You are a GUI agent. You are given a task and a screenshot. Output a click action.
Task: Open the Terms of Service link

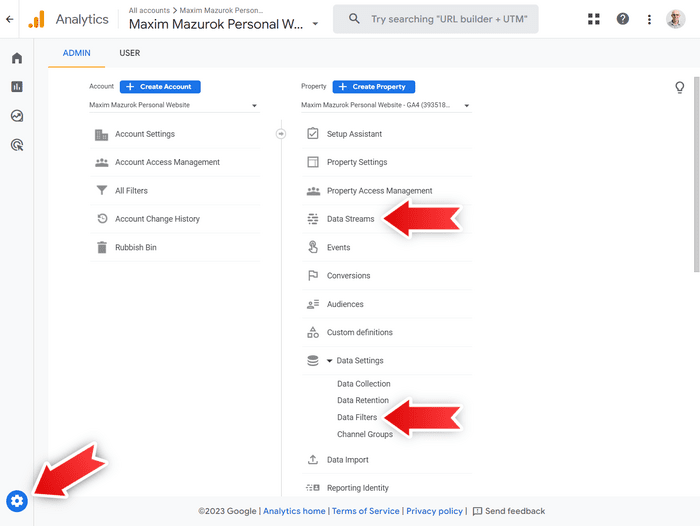click(366, 511)
